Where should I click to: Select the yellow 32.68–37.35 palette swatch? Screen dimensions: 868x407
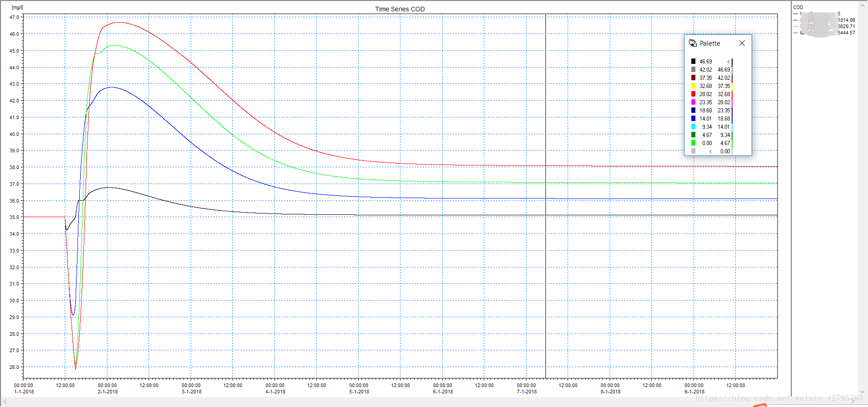pyautogui.click(x=693, y=86)
